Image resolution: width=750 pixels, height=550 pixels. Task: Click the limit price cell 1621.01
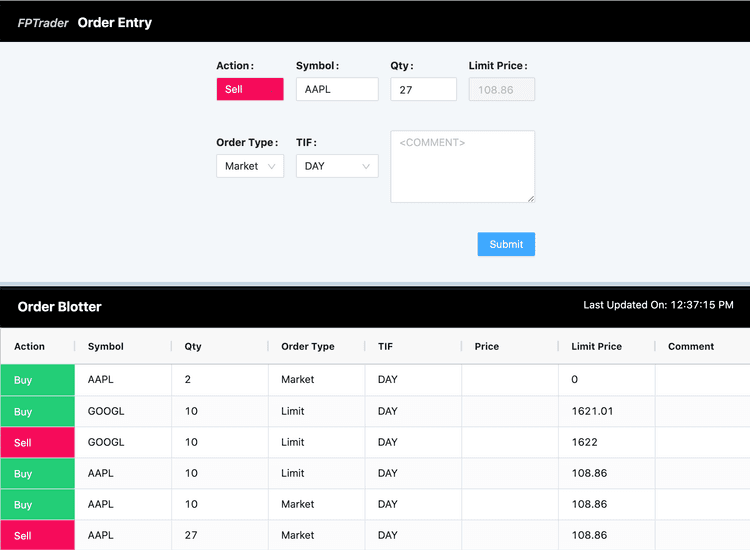(x=592, y=411)
